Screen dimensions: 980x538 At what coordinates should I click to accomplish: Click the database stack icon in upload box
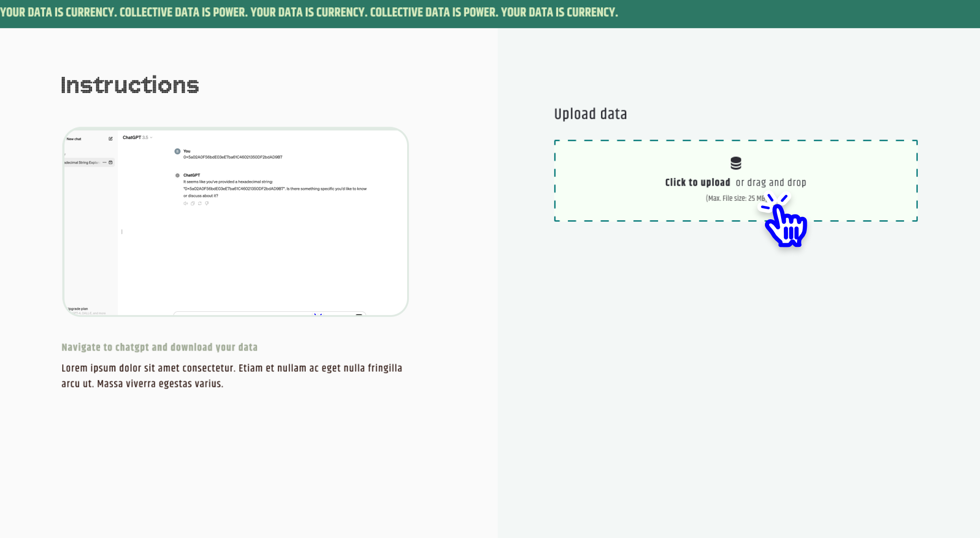coord(736,163)
